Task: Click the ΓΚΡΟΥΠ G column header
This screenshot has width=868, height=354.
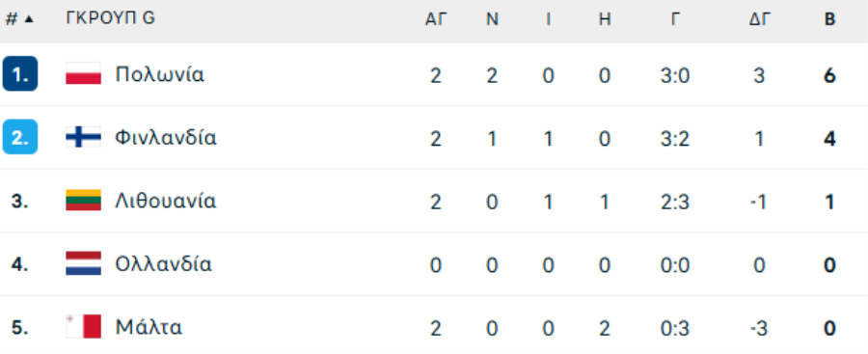Action: pos(110,19)
